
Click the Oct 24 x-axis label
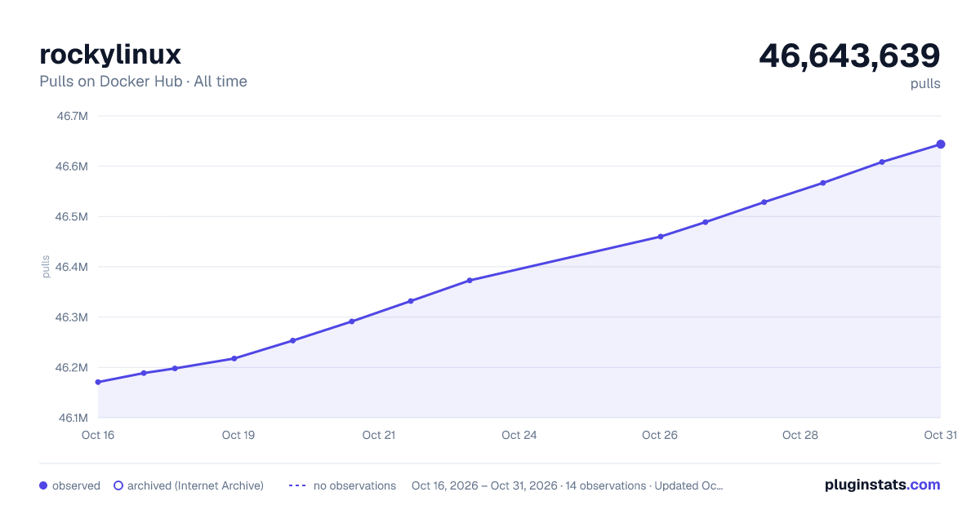(x=519, y=435)
